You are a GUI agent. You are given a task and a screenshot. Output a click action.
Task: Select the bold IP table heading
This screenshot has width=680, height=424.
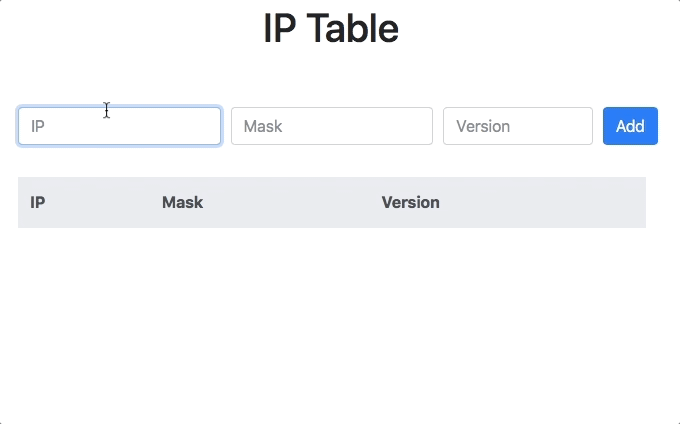click(38, 202)
